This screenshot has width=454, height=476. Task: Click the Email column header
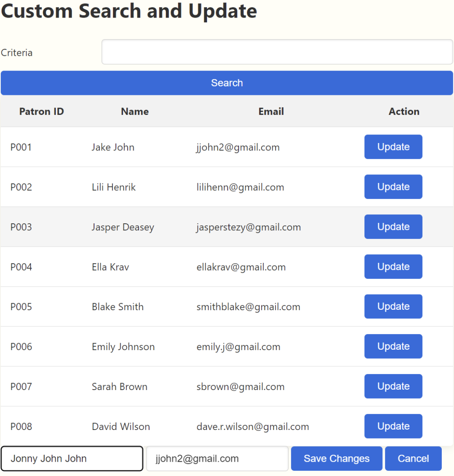[271, 112]
